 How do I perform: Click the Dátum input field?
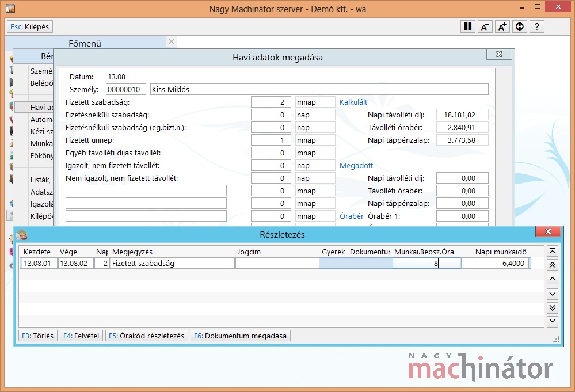pyautogui.click(x=120, y=77)
